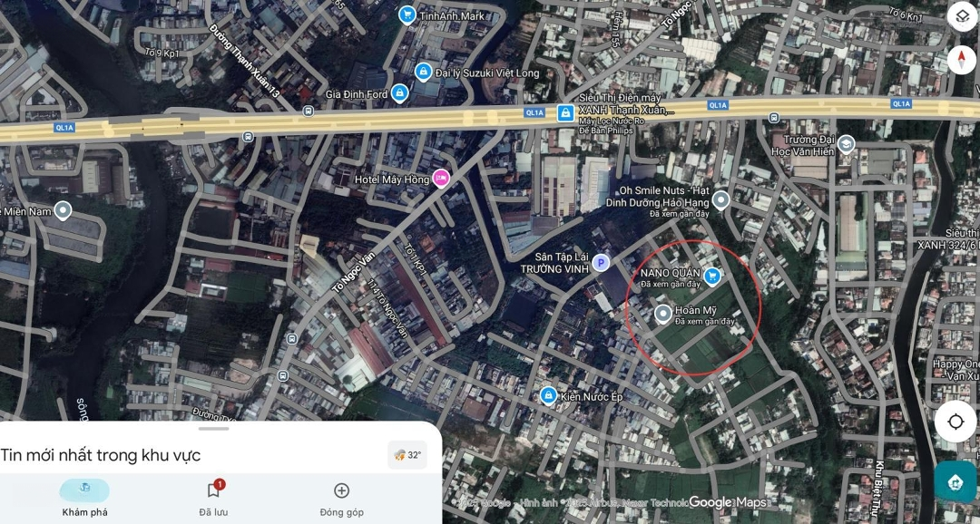
Task: Open Siêu Thị Điện máy XANH marker
Action: click(x=565, y=113)
